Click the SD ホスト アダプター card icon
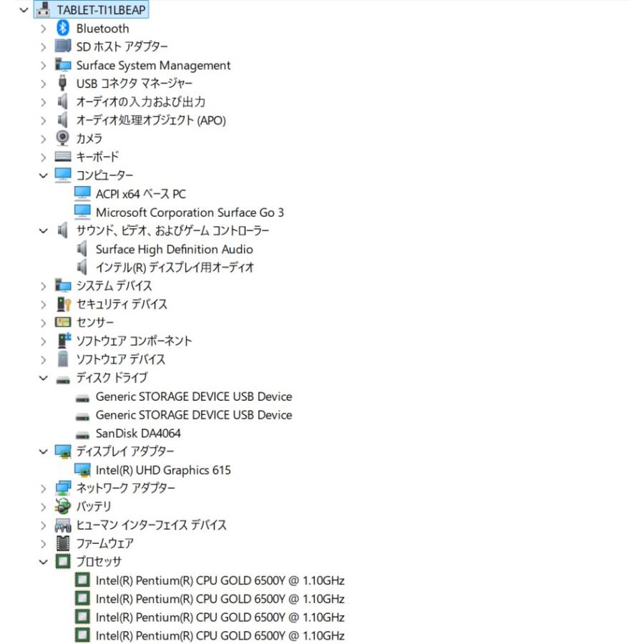Viewport: 644px width, 644px height. click(63, 46)
